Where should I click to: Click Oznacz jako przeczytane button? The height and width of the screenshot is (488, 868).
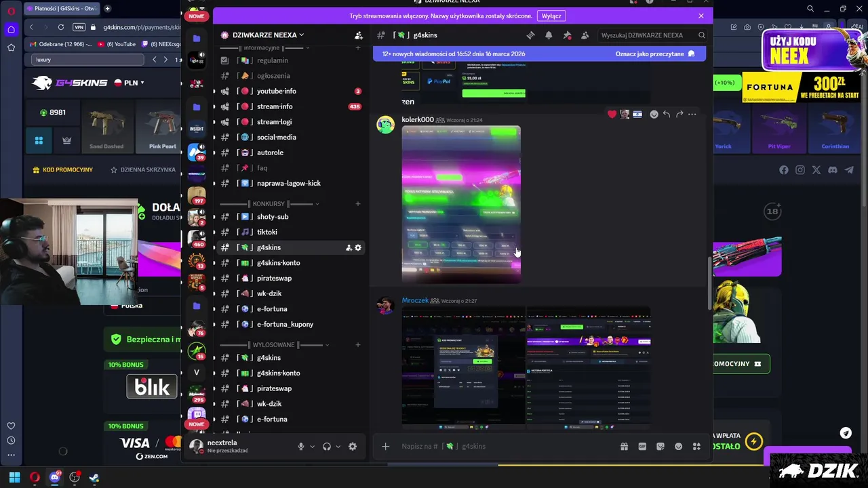pyautogui.click(x=655, y=54)
